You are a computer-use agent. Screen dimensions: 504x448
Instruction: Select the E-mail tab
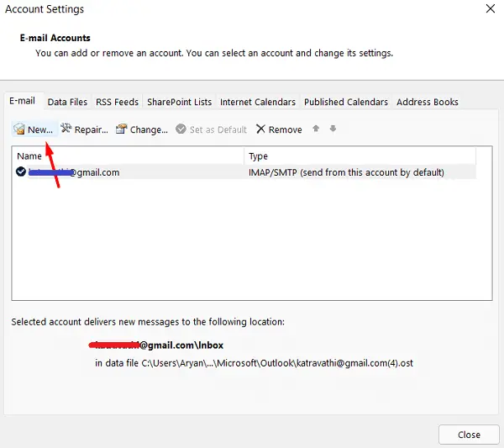click(22, 101)
